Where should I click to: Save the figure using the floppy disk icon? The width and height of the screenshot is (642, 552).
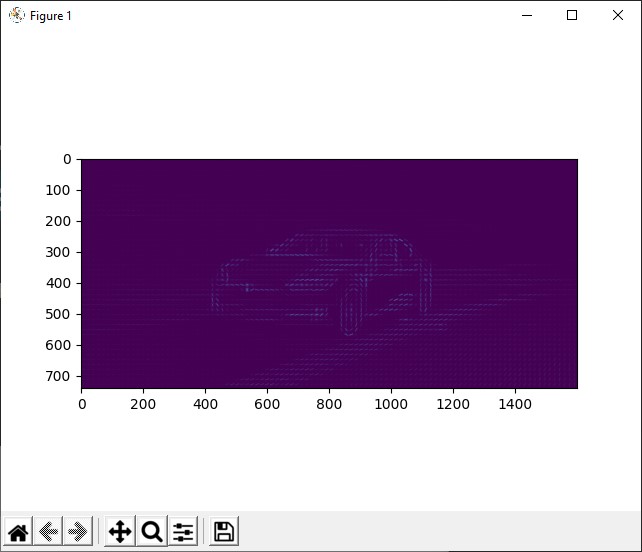click(224, 531)
